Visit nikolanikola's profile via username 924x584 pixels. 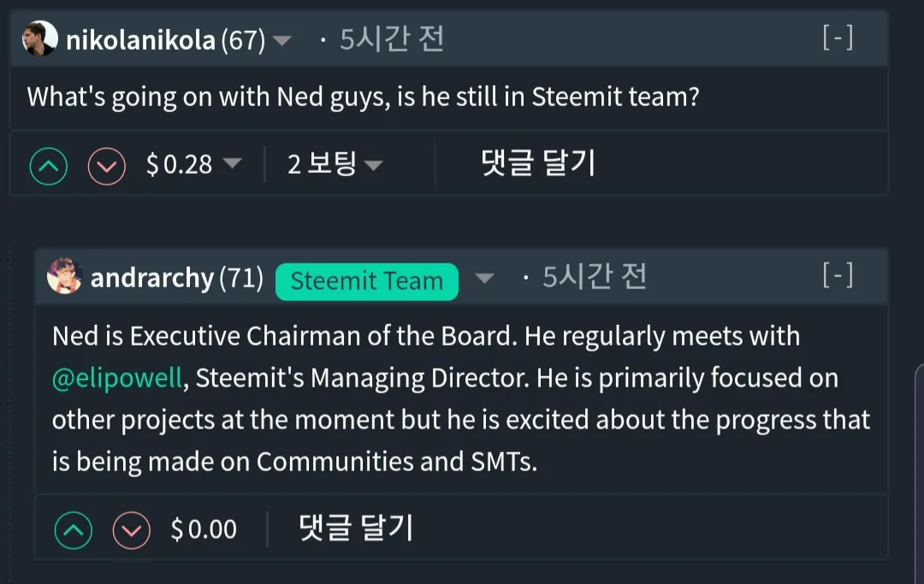click(x=140, y=40)
